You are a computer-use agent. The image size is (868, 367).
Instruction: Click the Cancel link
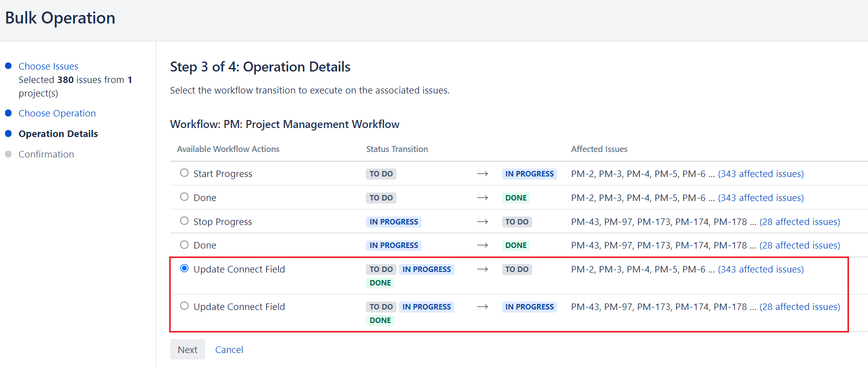coord(229,349)
